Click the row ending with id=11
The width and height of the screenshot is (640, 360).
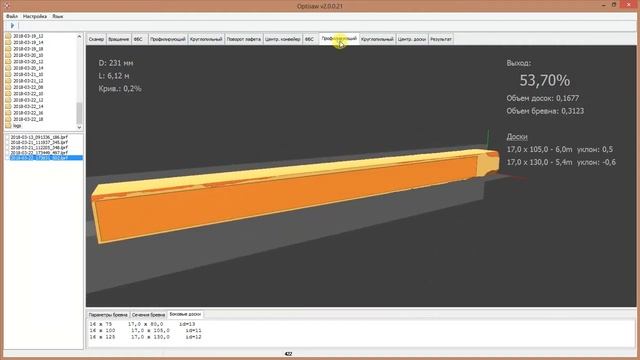(145, 331)
